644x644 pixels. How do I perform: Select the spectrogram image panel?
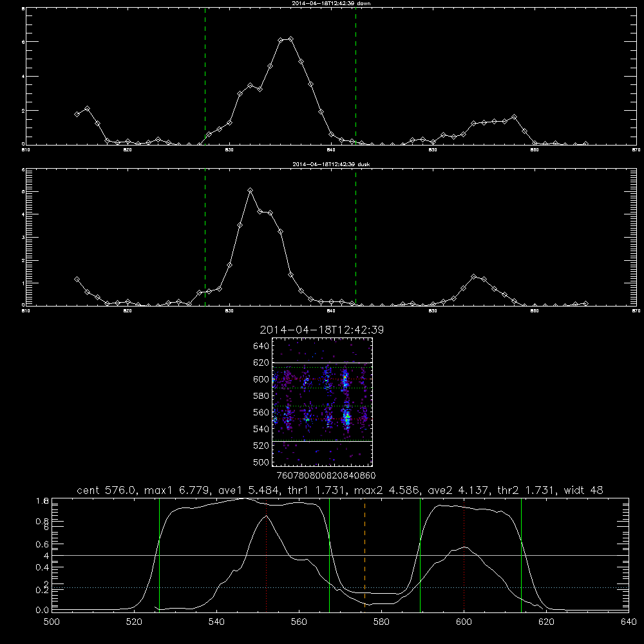(322, 402)
